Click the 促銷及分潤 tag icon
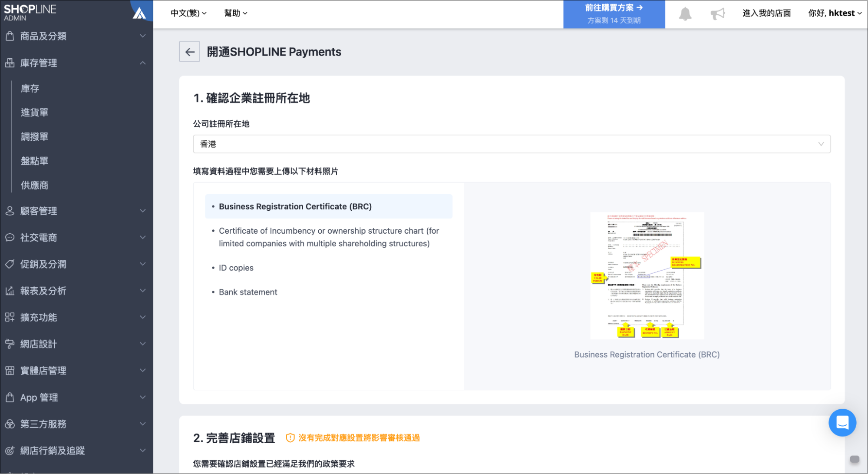This screenshot has height=474, width=868. pos(10,264)
